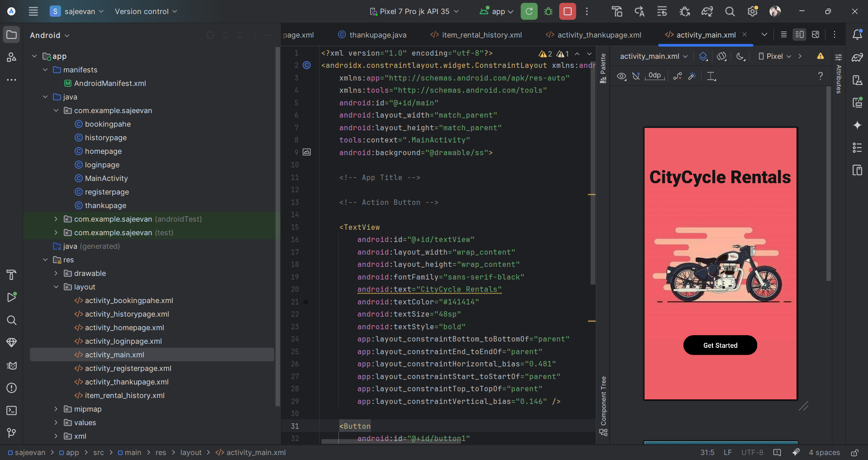This screenshot has height=460, width=868.
Task: Open Build hammer tool window
Action: [12, 275]
